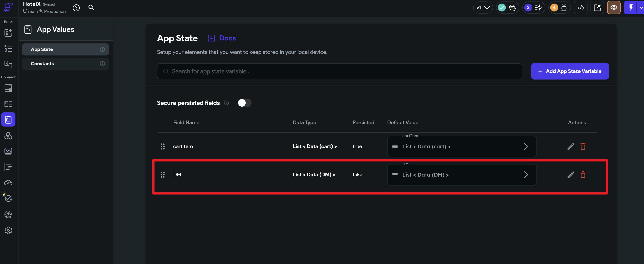Click the drag handle of DM row
Screen dimensions: 644x264
pos(163,175)
